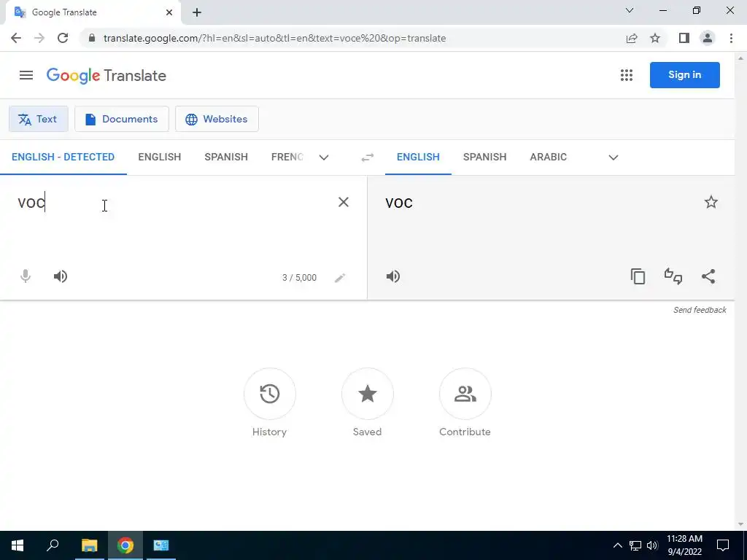Listen to the translated text
The height and width of the screenshot is (560, 747).
(x=393, y=276)
